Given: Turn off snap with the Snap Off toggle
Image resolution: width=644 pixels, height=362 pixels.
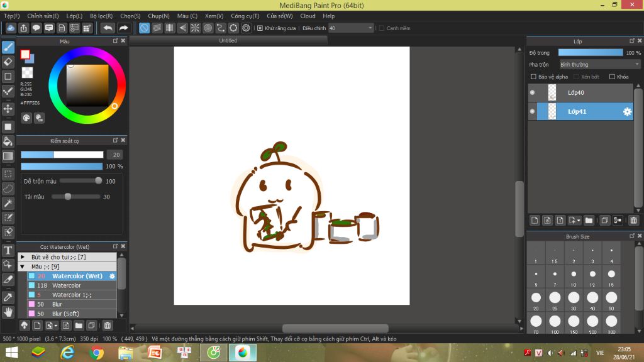Looking at the screenshot, I should click(144, 28).
